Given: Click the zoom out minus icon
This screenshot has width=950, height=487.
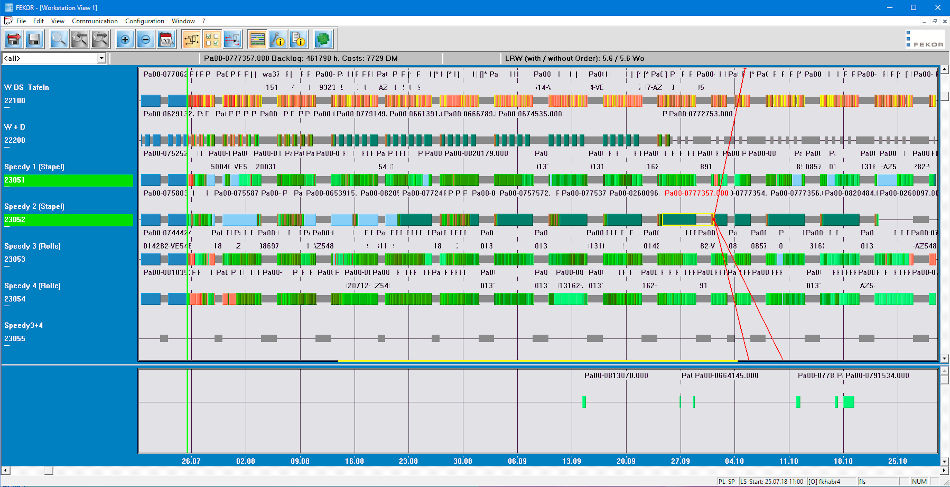Looking at the screenshot, I should pos(145,39).
